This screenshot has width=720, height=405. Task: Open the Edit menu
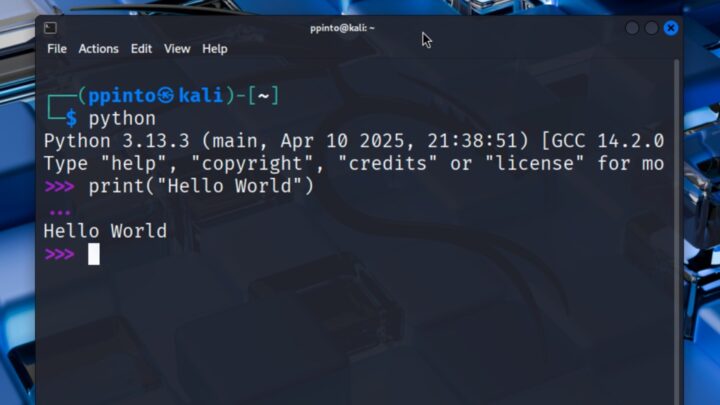[141, 49]
